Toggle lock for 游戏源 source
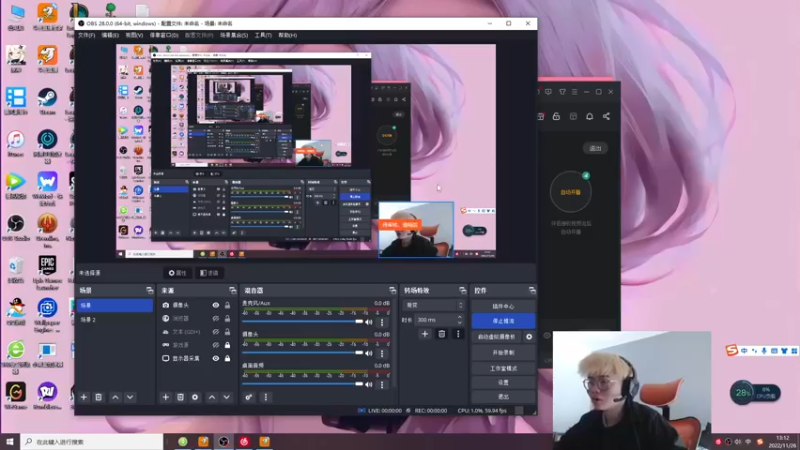The height and width of the screenshot is (450, 800). click(x=228, y=345)
